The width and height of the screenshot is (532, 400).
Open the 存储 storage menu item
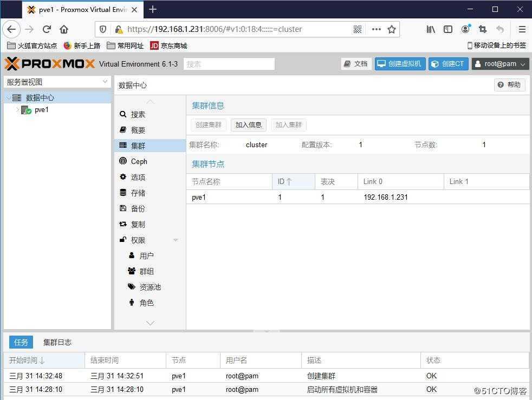point(150,193)
